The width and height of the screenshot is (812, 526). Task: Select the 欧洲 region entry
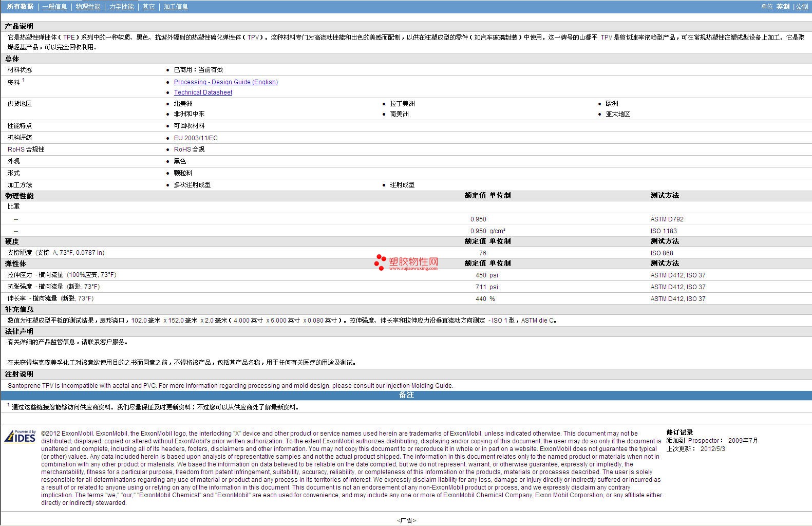click(612, 104)
